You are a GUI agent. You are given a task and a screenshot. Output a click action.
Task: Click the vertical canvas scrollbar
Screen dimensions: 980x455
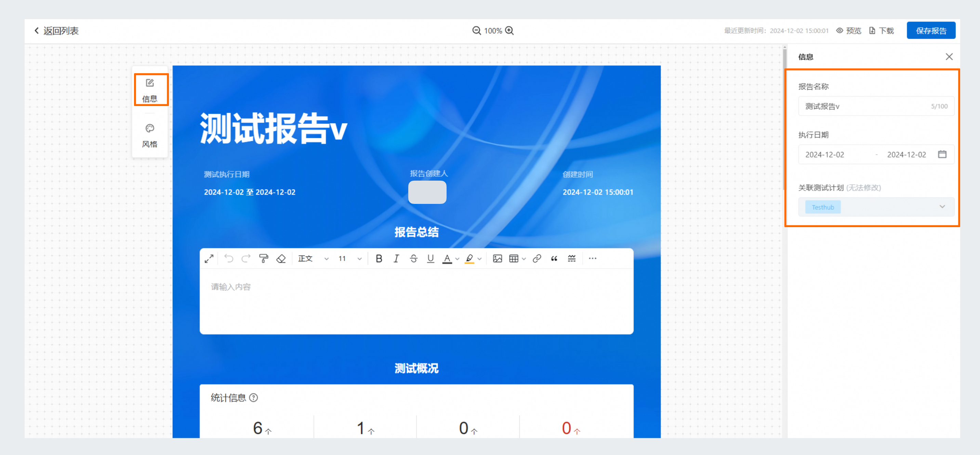click(x=784, y=119)
